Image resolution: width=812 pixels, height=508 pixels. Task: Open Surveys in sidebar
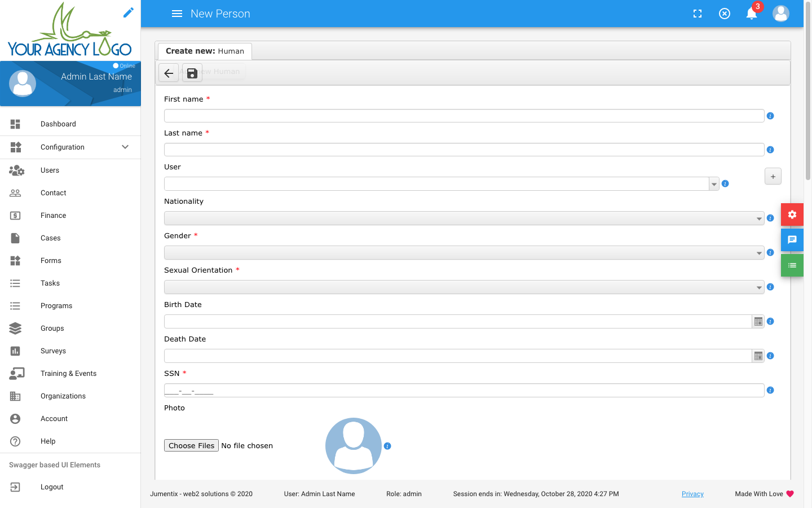70,351
